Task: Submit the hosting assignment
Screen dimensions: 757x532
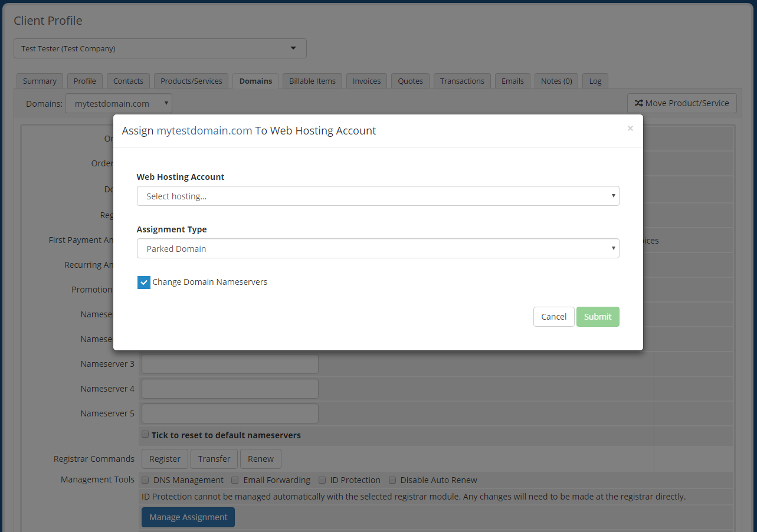Action: [598, 316]
